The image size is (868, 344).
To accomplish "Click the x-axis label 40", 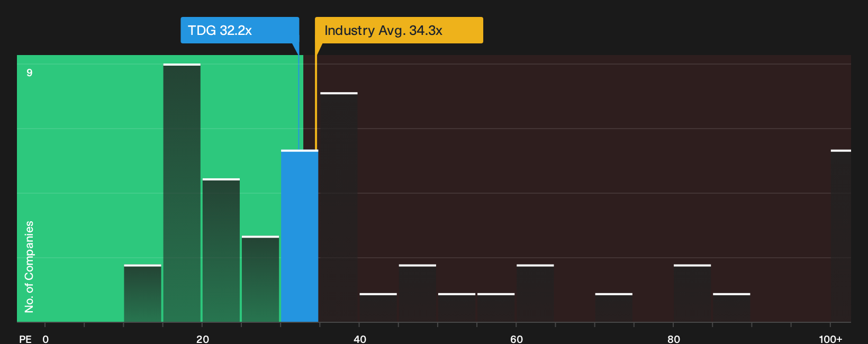I will (x=360, y=339).
